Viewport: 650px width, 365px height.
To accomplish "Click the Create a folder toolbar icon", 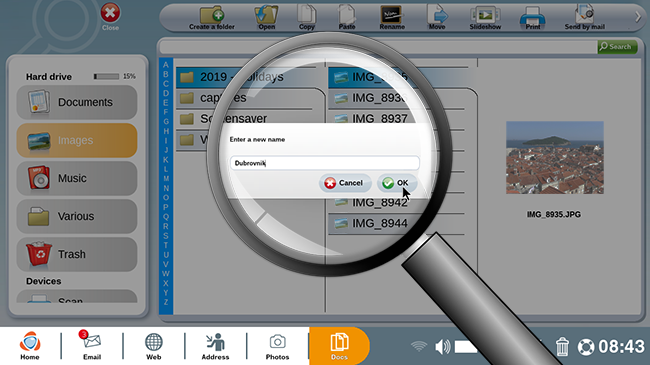I will tap(212, 18).
